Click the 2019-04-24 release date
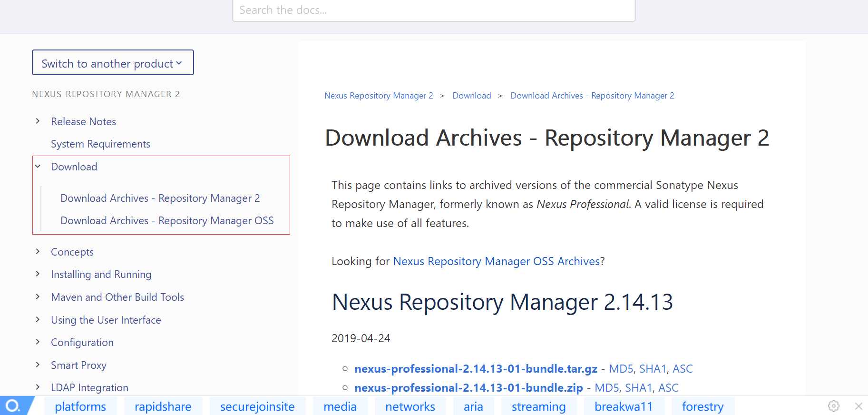The image size is (868, 415). tap(361, 338)
